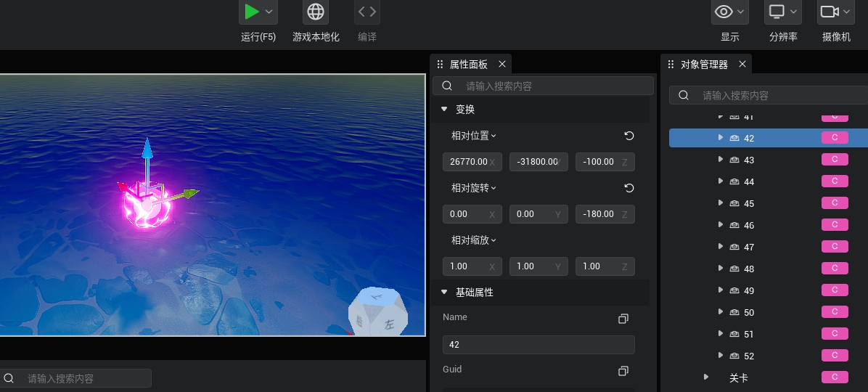Select object 47 in object manager

click(749, 247)
